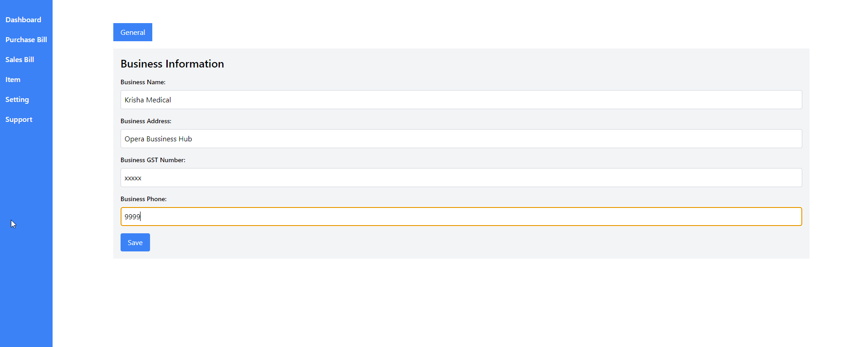Click the "Business Phone:" label

point(143,199)
